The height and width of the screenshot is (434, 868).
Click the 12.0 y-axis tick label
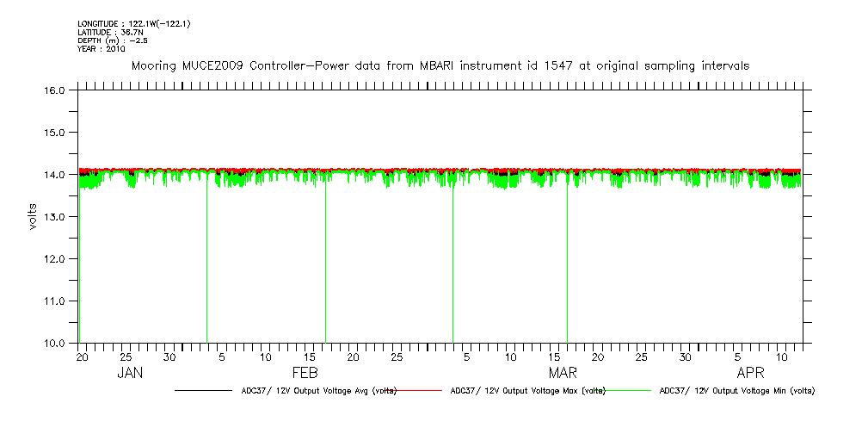pyautogui.click(x=56, y=259)
